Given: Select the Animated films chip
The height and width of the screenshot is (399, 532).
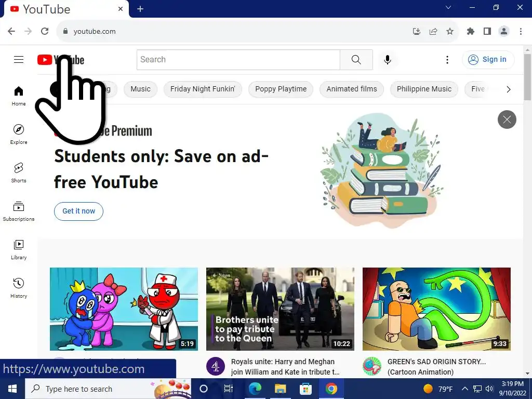Looking at the screenshot, I should (x=352, y=89).
